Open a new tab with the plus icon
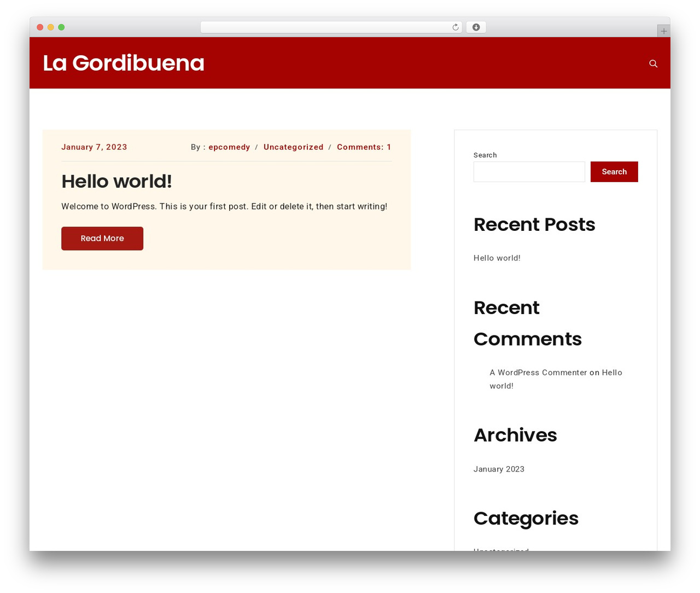The height and width of the screenshot is (593, 700). (663, 31)
